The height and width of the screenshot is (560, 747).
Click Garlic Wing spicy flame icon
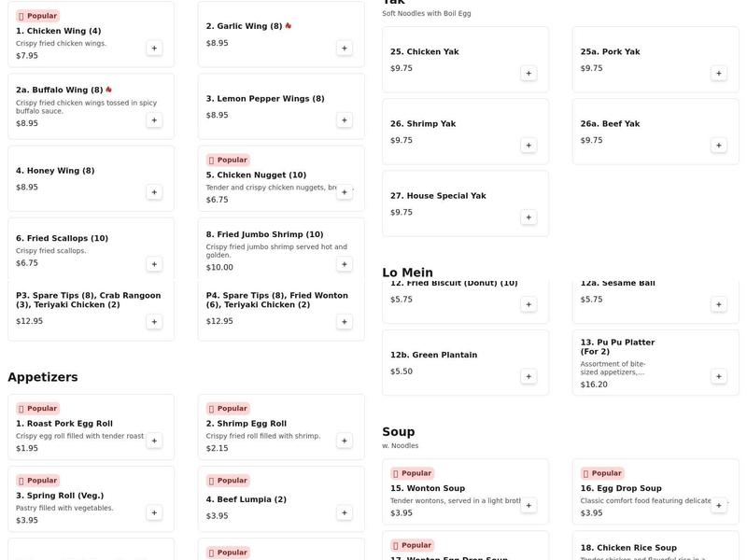click(289, 26)
